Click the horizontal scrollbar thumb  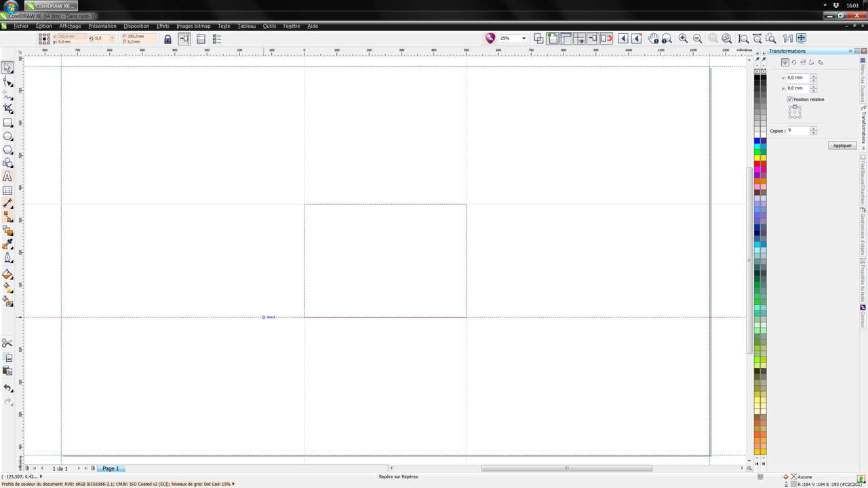(x=567, y=468)
